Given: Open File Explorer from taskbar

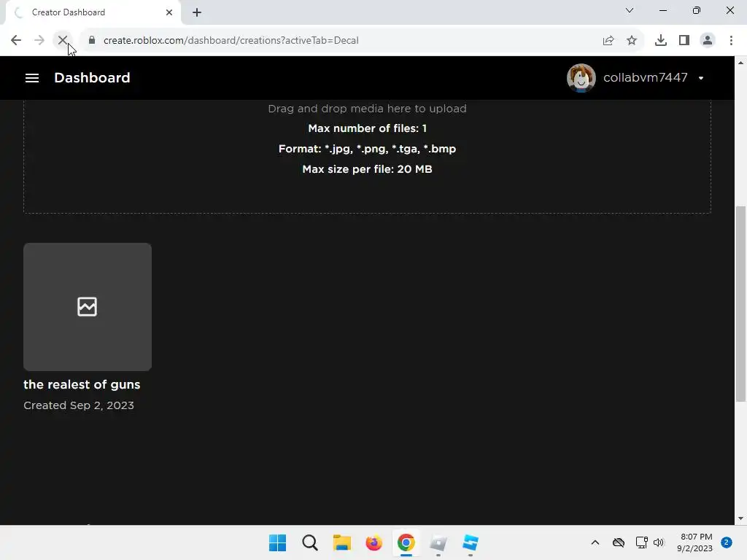Looking at the screenshot, I should (341, 542).
